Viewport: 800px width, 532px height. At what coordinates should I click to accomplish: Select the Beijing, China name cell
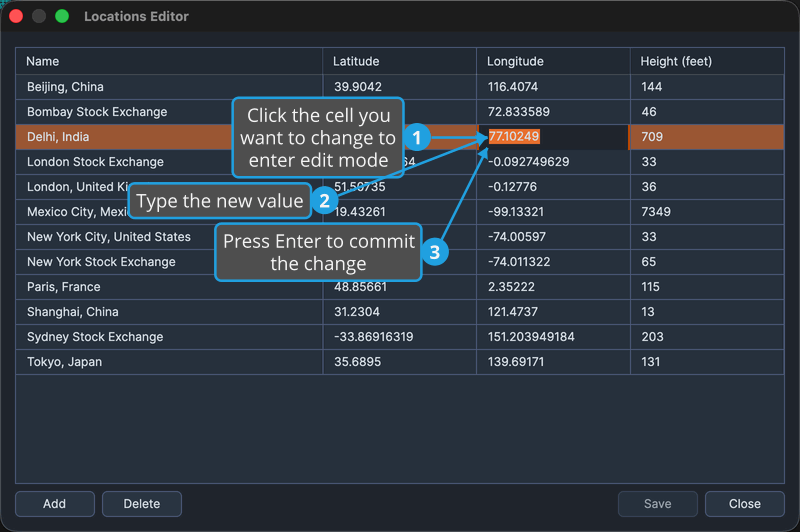pyautogui.click(x=169, y=87)
